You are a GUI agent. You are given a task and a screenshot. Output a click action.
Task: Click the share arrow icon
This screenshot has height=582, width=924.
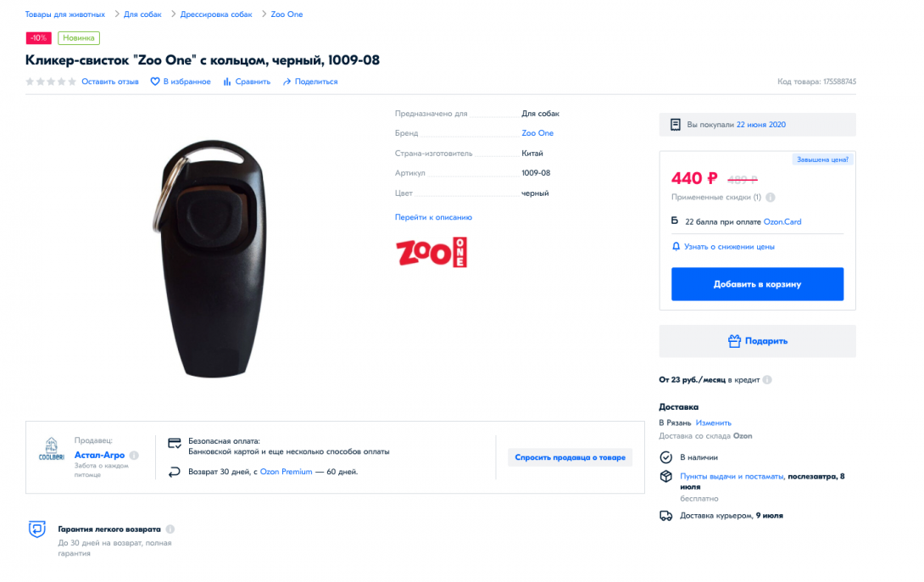pos(287,81)
